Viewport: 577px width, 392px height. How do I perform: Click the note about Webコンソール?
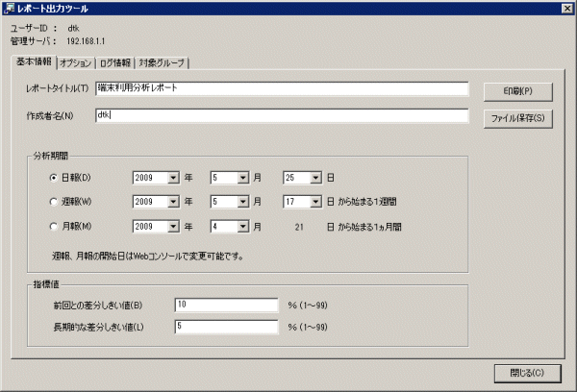tap(147, 257)
